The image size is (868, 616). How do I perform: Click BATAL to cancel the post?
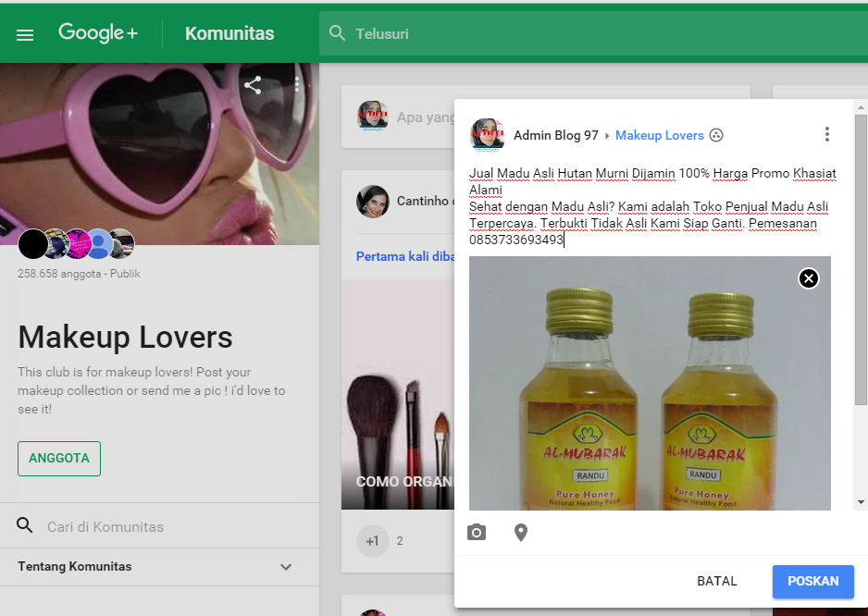click(717, 581)
